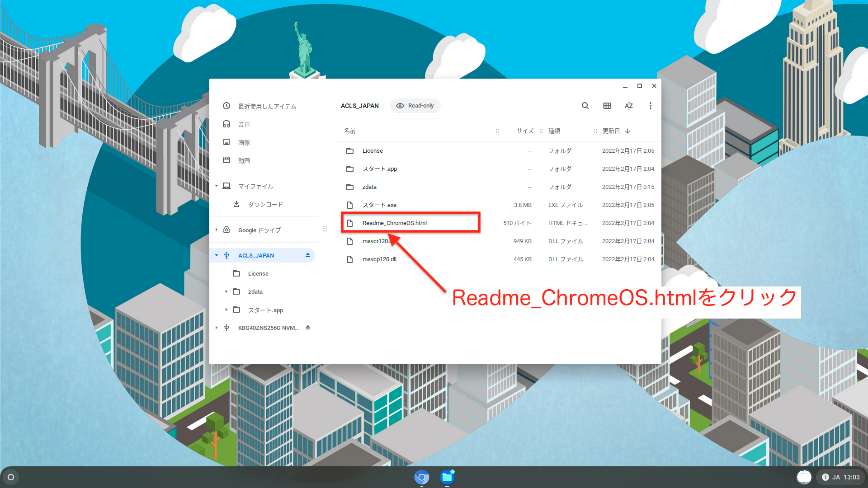868x488 pixels.
Task: Select the zdata folder row
Action: [x=499, y=187]
